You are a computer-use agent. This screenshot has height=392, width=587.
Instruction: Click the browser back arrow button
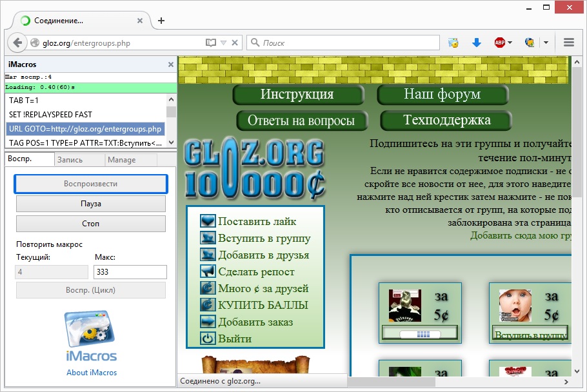coord(17,43)
